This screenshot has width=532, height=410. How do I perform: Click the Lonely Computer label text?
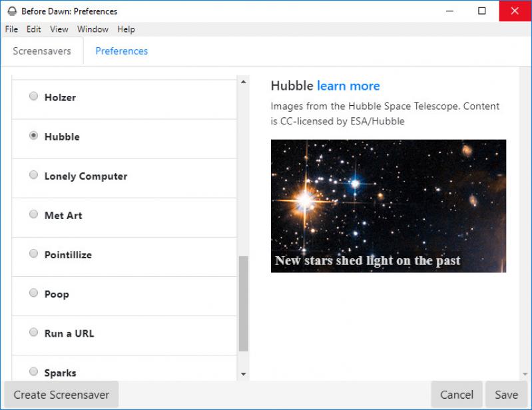click(x=86, y=176)
